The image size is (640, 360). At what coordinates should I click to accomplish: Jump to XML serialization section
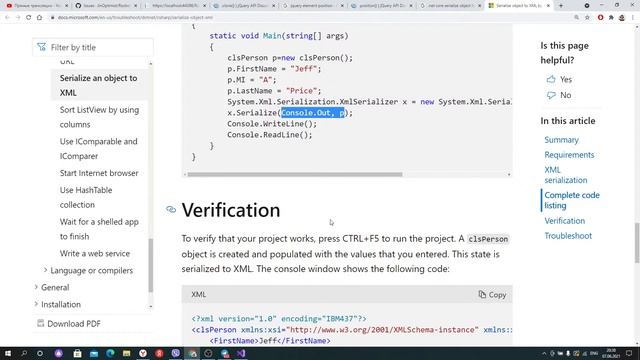(566, 175)
